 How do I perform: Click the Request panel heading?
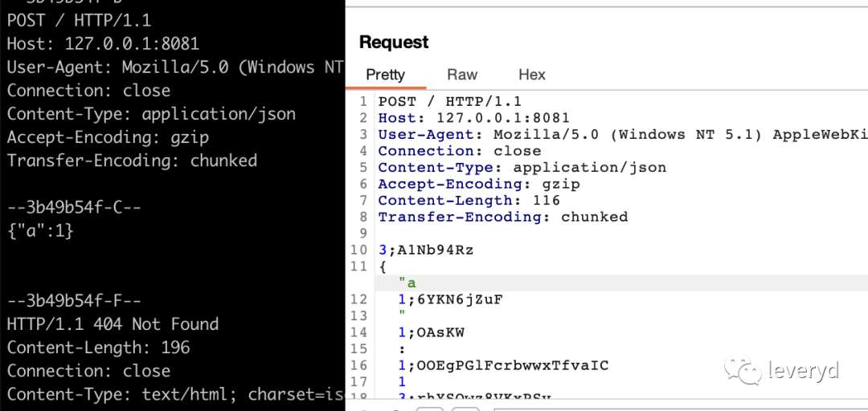[394, 42]
